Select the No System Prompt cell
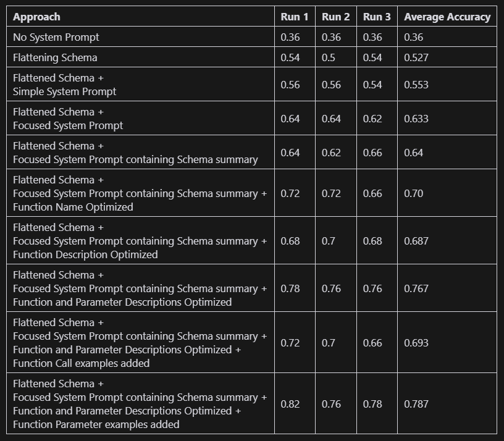 point(56,38)
